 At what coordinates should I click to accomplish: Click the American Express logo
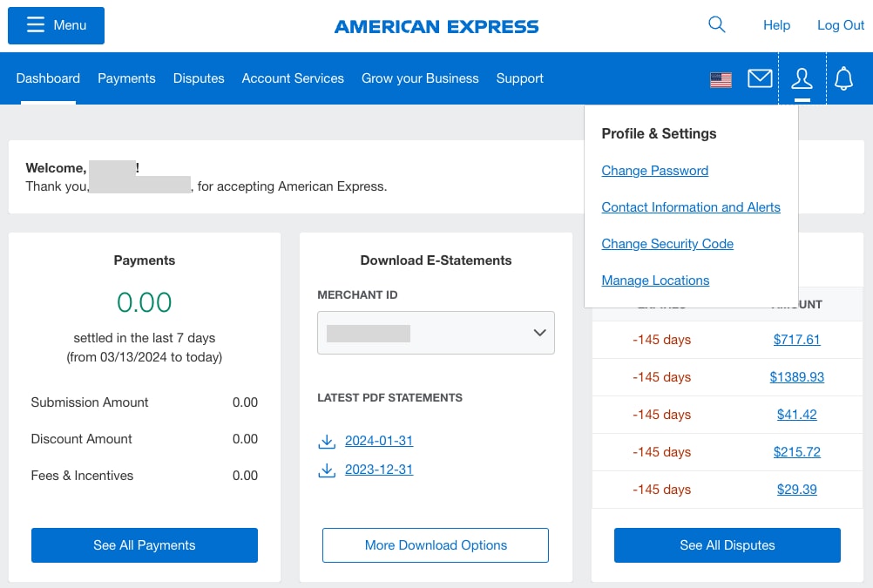coord(436,26)
